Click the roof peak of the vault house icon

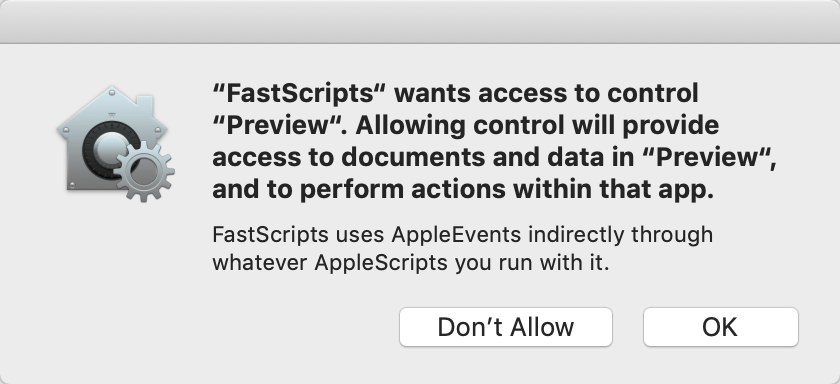(112, 92)
